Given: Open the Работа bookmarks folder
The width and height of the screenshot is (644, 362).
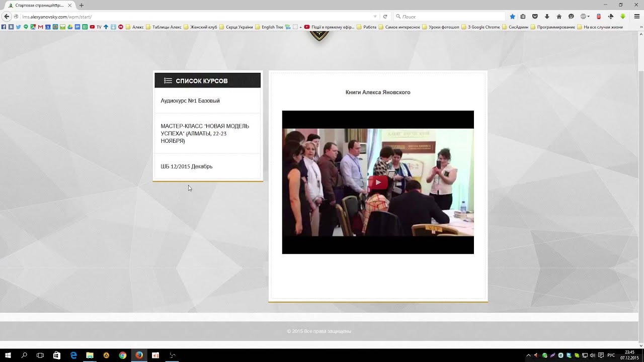Looking at the screenshot, I should (366, 27).
